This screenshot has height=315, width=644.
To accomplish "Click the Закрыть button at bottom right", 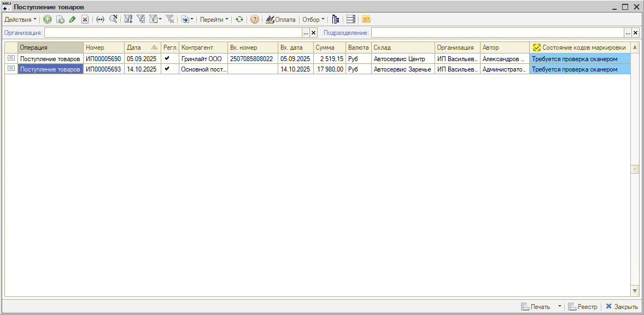I will [x=622, y=307].
